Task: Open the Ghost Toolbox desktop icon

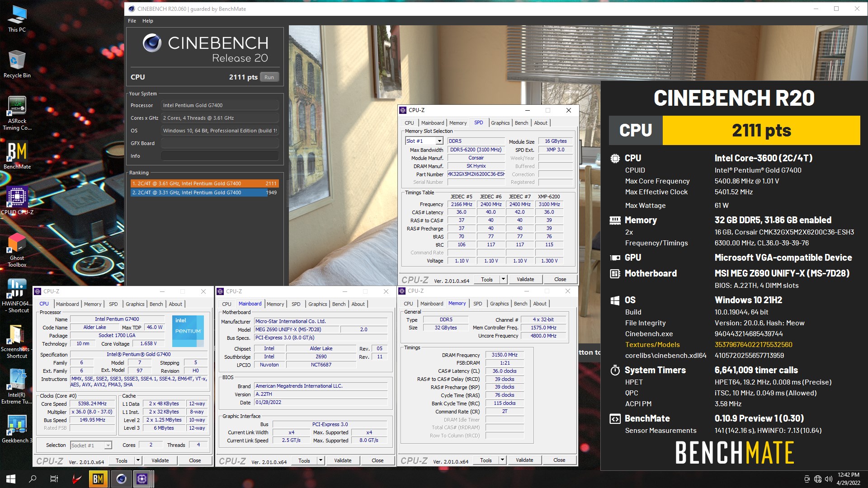Action: [17, 250]
